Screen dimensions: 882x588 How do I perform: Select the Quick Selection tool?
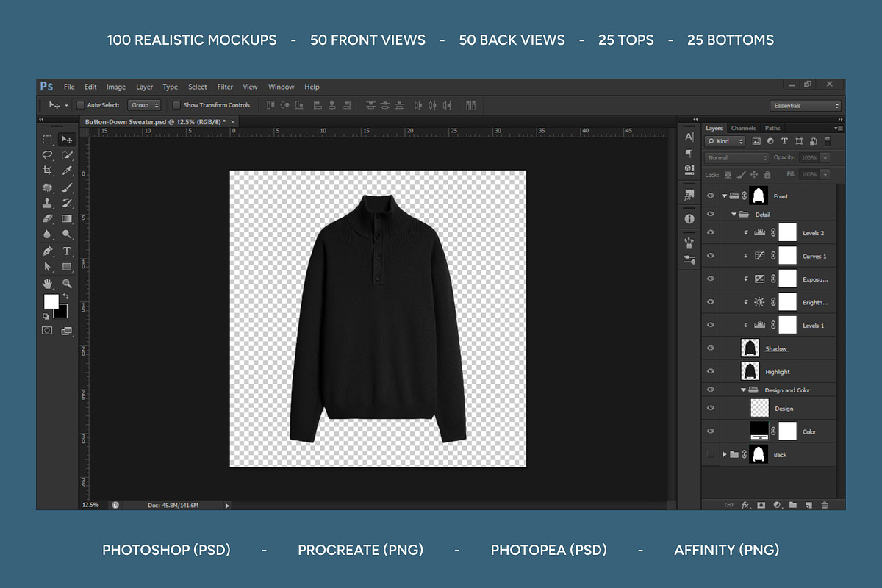[x=67, y=155]
